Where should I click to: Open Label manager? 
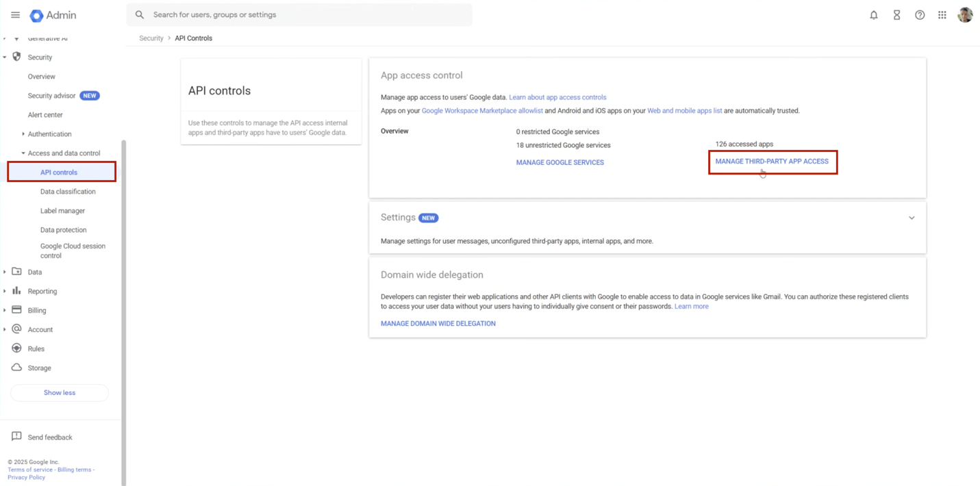(62, 211)
